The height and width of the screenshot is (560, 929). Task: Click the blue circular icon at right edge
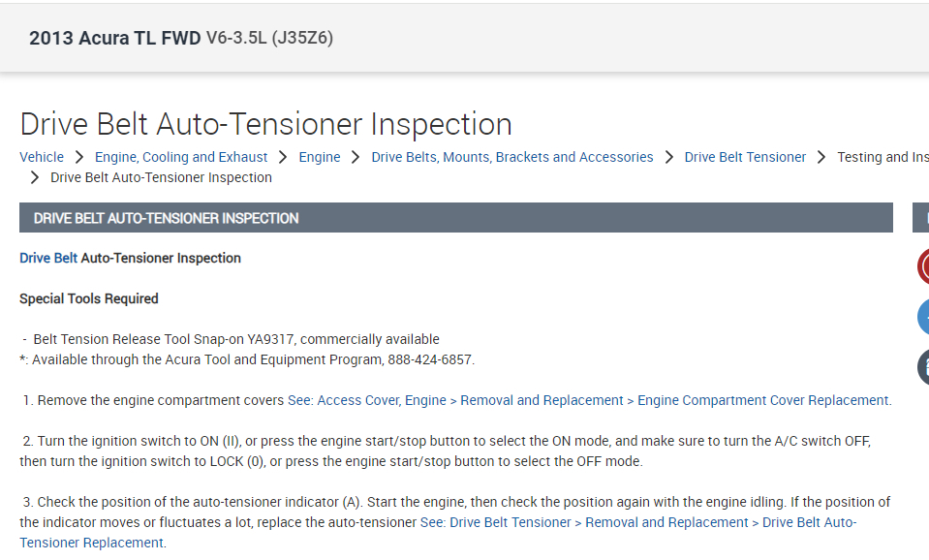[922, 317]
